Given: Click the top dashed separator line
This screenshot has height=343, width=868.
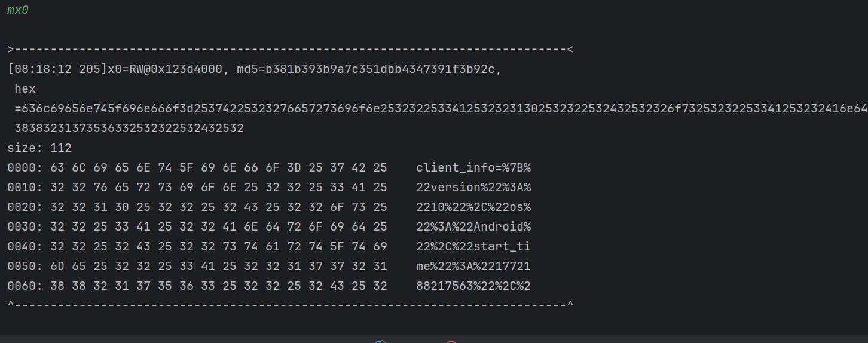Looking at the screenshot, I should click(291, 50).
